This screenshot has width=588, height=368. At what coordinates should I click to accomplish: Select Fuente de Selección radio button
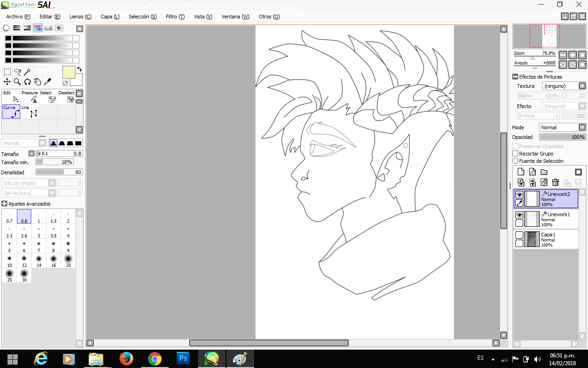click(x=515, y=161)
